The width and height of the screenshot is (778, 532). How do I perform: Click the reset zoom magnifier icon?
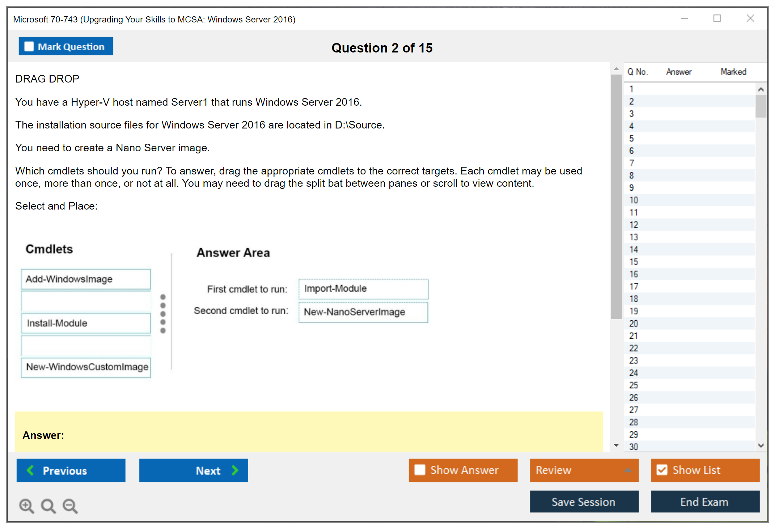48,505
